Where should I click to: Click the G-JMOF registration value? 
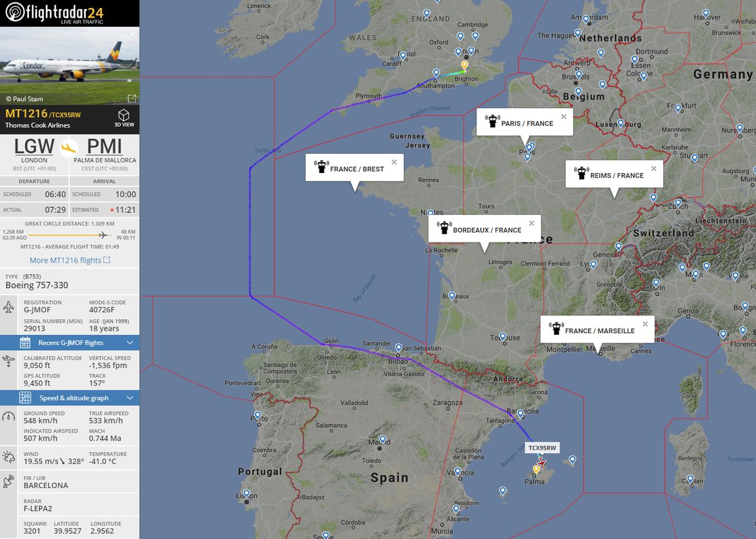(38, 311)
